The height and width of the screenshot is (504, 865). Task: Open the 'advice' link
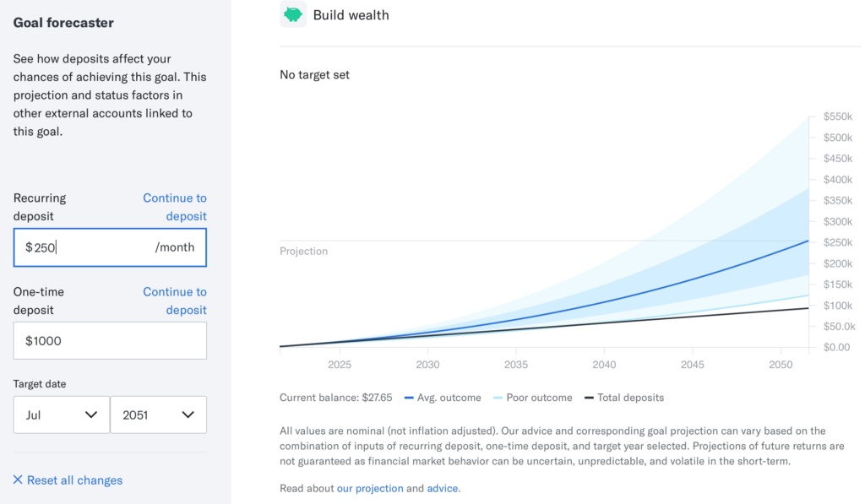(443, 488)
